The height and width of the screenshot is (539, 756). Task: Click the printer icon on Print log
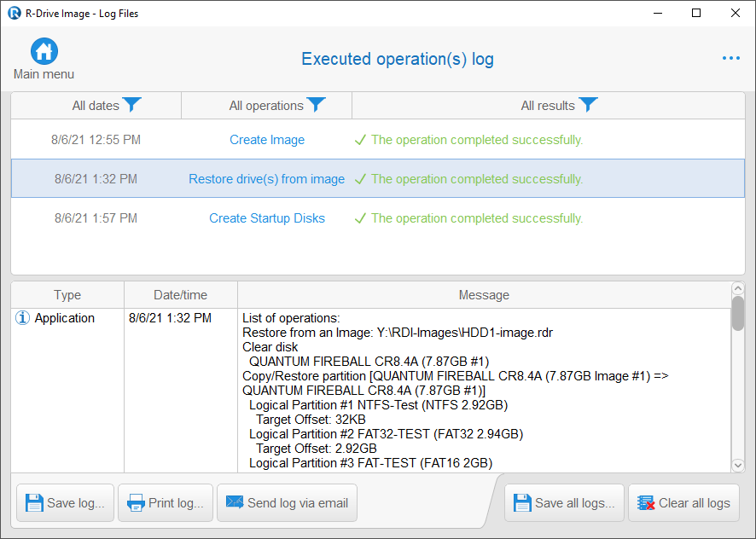pos(136,503)
